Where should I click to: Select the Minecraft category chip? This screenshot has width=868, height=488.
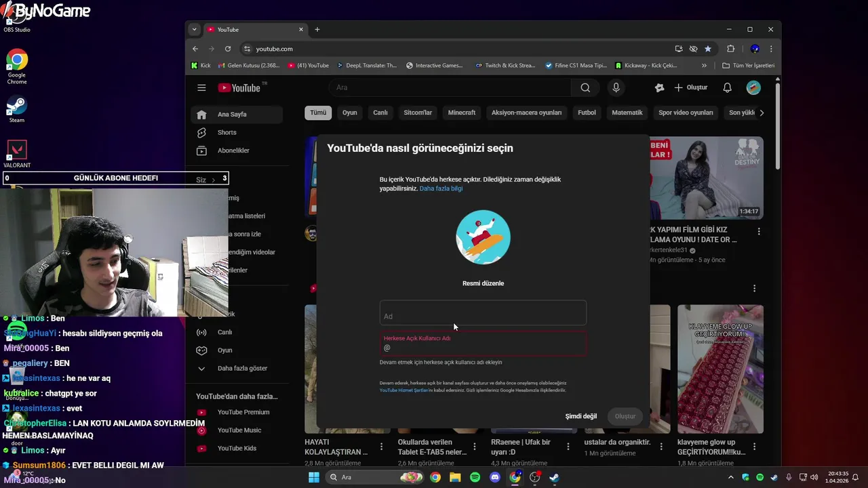pos(462,113)
